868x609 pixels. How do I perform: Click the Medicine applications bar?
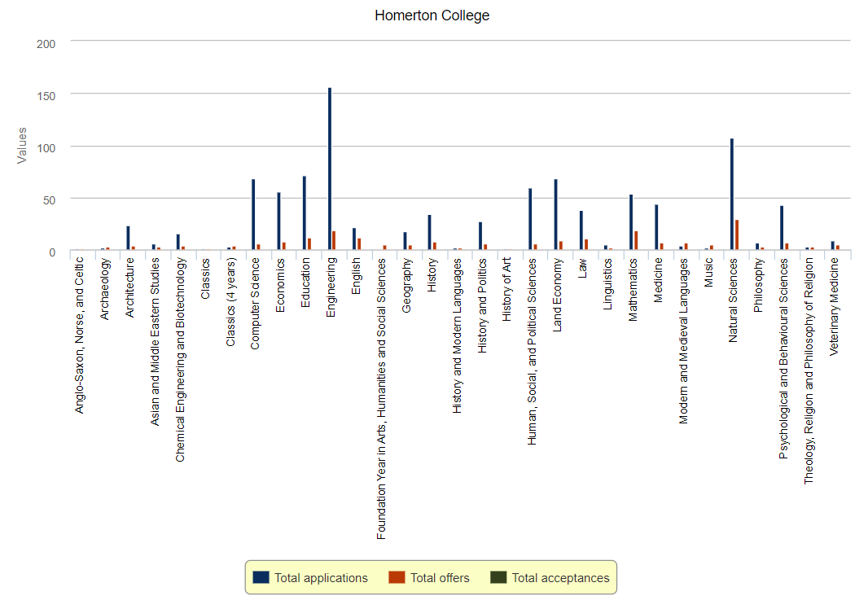coord(656,227)
